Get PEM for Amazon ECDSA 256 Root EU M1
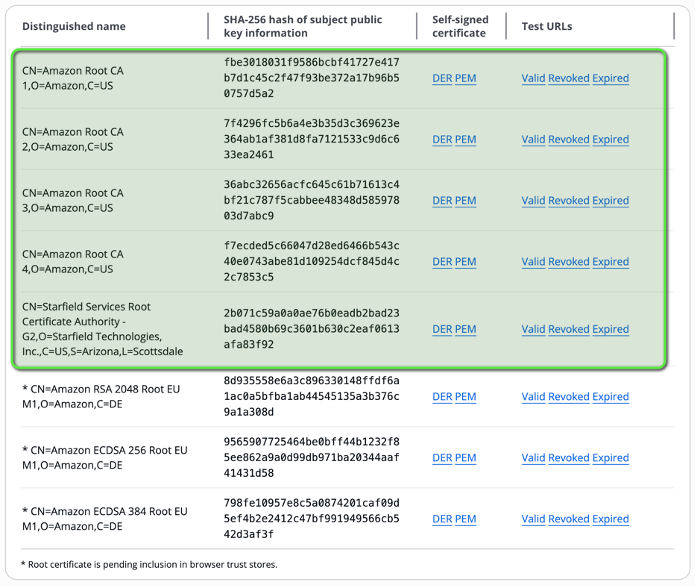 (x=467, y=459)
